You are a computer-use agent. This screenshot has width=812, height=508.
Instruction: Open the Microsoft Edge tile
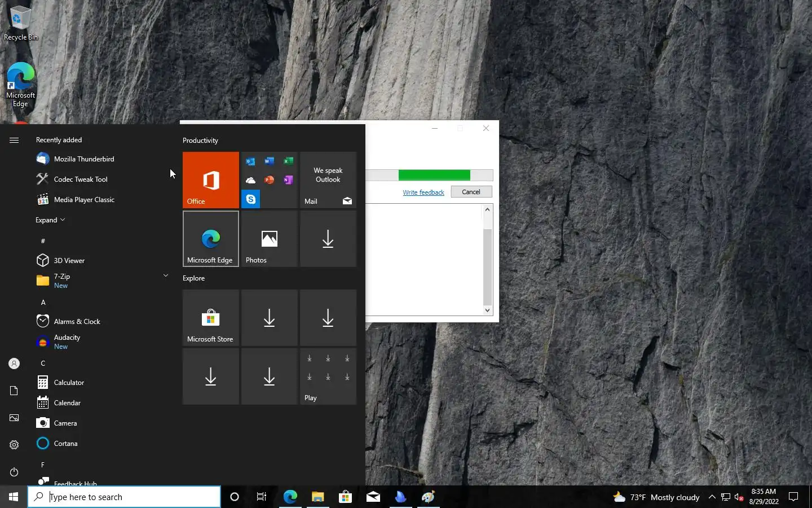click(x=211, y=239)
